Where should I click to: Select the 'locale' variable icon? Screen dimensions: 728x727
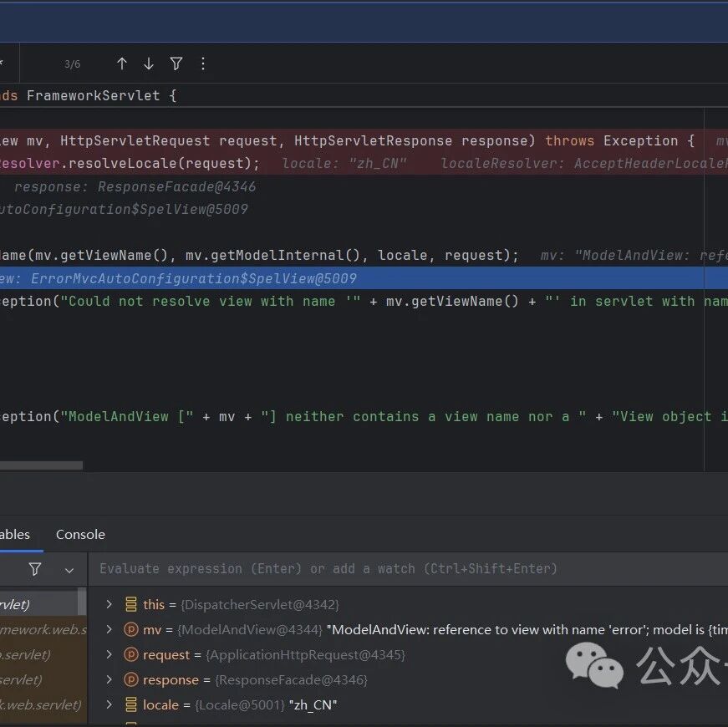131,704
